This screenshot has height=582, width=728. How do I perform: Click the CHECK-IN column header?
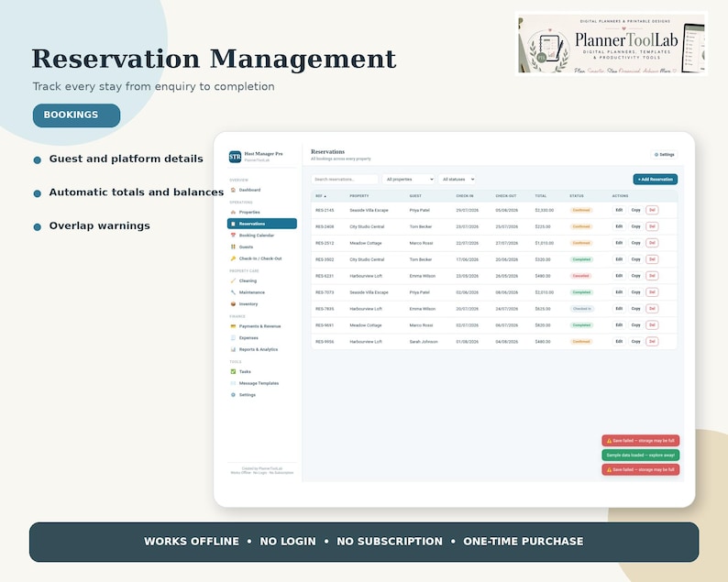465,196
